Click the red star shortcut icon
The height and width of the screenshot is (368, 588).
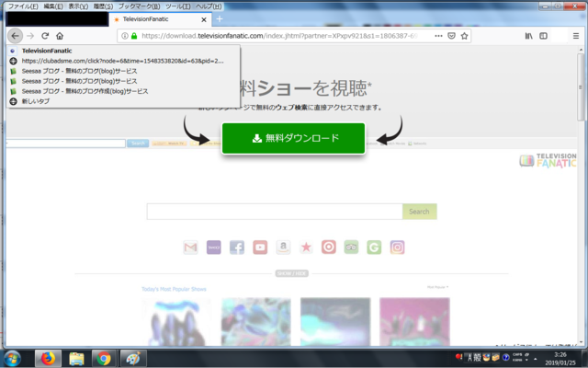click(306, 247)
